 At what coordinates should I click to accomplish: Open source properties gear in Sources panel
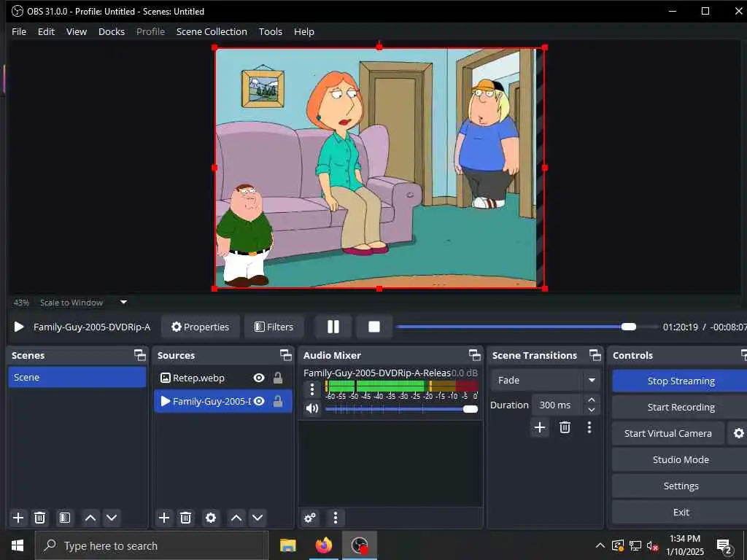211,518
